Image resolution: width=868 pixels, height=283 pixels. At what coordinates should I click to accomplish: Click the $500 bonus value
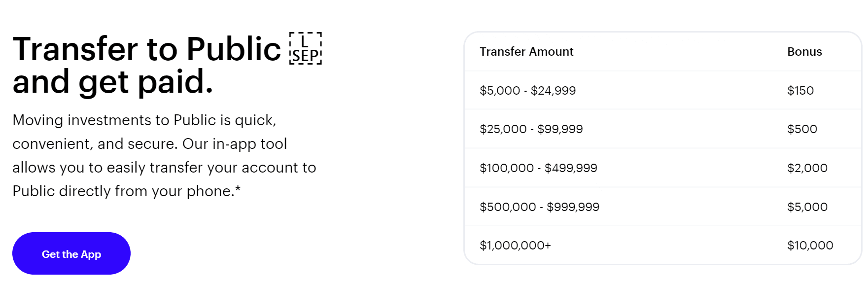click(x=802, y=129)
